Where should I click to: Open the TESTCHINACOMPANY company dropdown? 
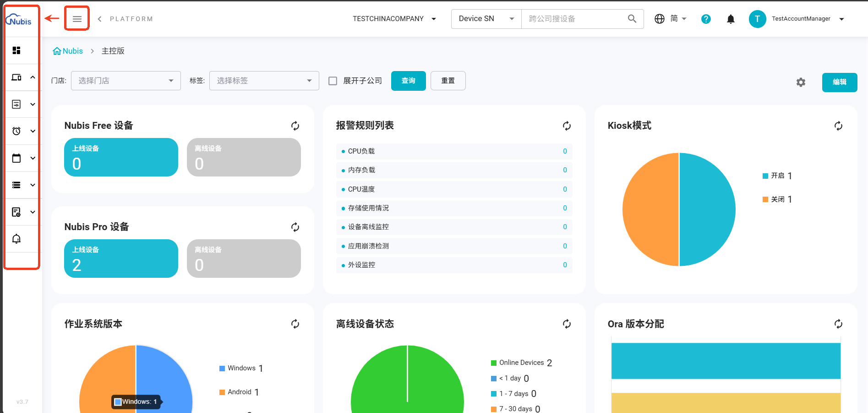tap(394, 19)
